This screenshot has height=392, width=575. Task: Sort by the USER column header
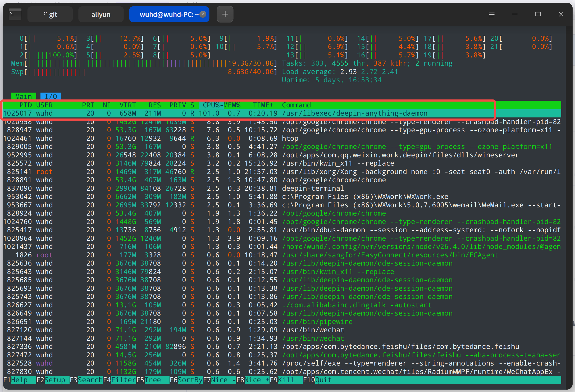coord(44,105)
